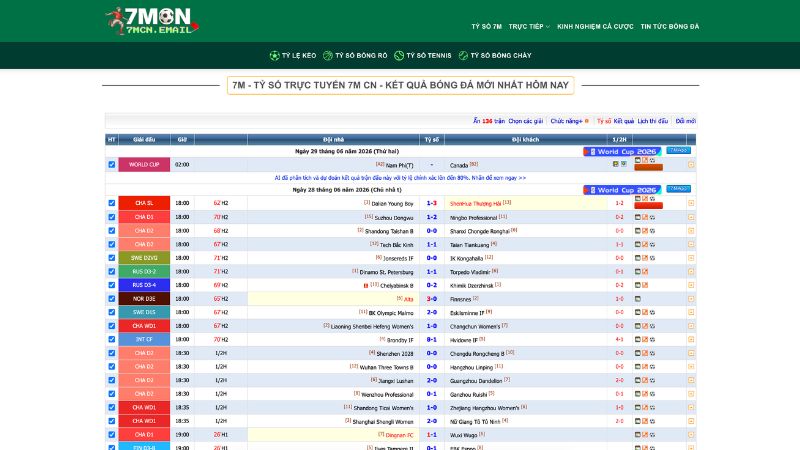This screenshot has height=450, width=800.
Task: Expand details for Alta vs Fløesnes row
Action: pyautogui.click(x=691, y=299)
